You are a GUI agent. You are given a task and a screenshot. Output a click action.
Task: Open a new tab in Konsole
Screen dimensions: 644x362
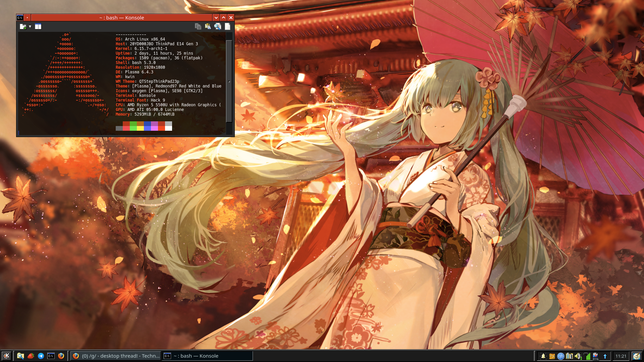tap(23, 26)
